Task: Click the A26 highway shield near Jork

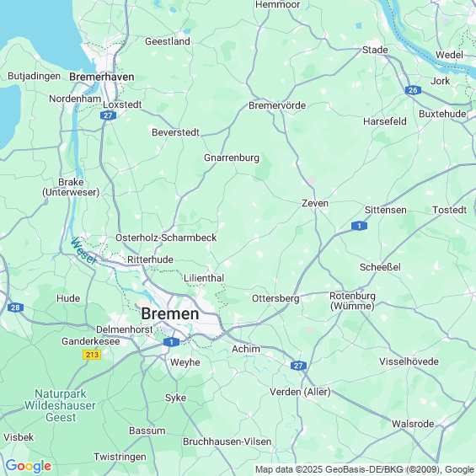Action: [413, 90]
